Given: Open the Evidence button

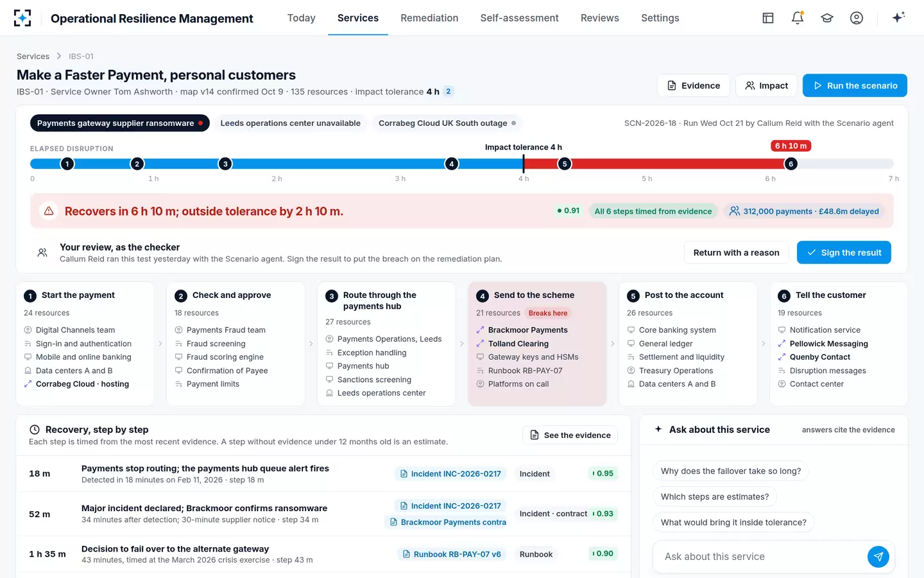Looking at the screenshot, I should [x=694, y=85].
